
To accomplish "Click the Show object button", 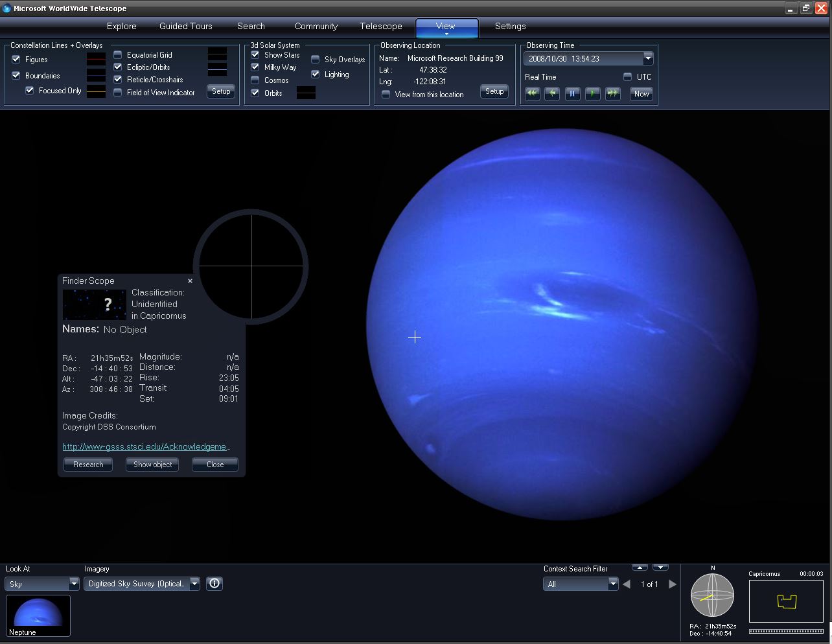I will [x=152, y=465].
